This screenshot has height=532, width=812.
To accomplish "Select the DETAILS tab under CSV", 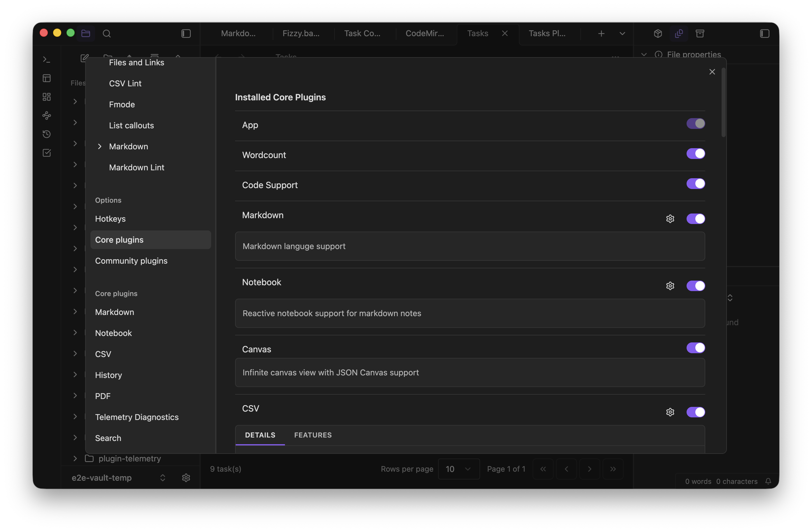I will click(260, 435).
